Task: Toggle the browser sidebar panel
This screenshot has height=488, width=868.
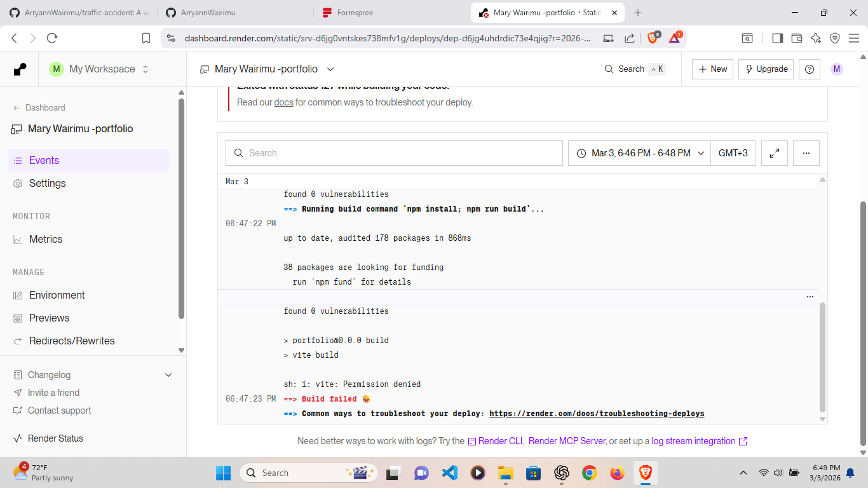Action: coord(777,38)
